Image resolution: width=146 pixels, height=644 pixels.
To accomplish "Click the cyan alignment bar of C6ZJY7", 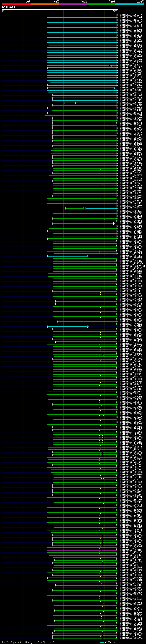I will pyautogui.click(x=82, y=15).
